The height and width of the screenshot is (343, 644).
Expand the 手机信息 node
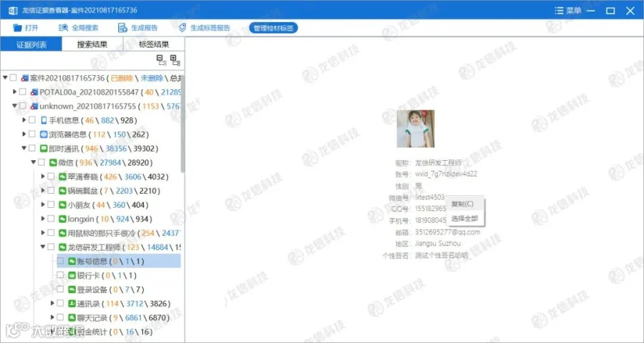click(24, 120)
